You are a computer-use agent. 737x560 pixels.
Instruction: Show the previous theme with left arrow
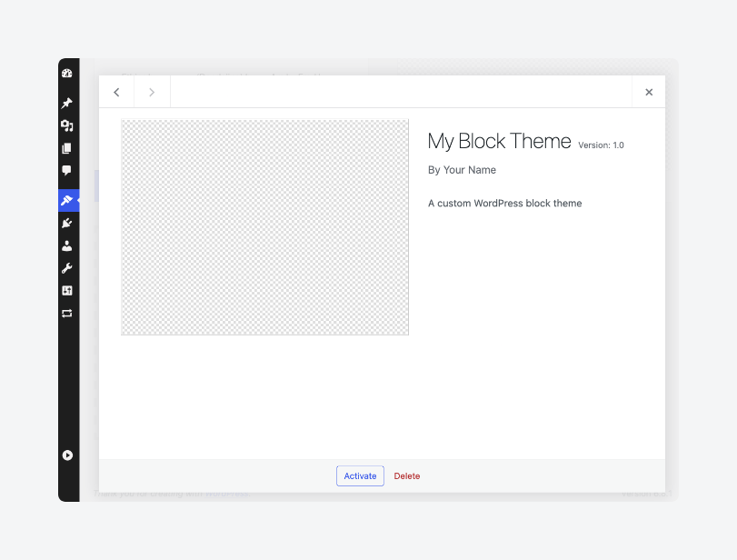(x=116, y=92)
